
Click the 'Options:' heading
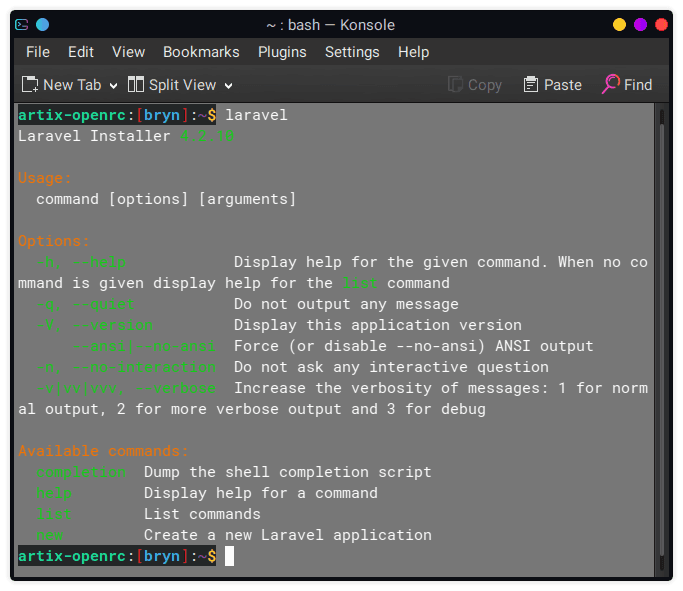[x=54, y=241]
